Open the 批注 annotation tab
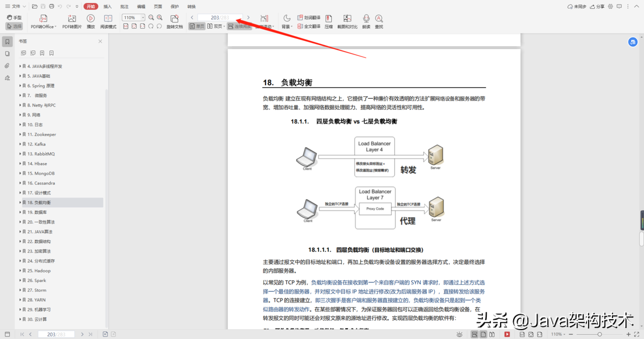 (124, 6)
